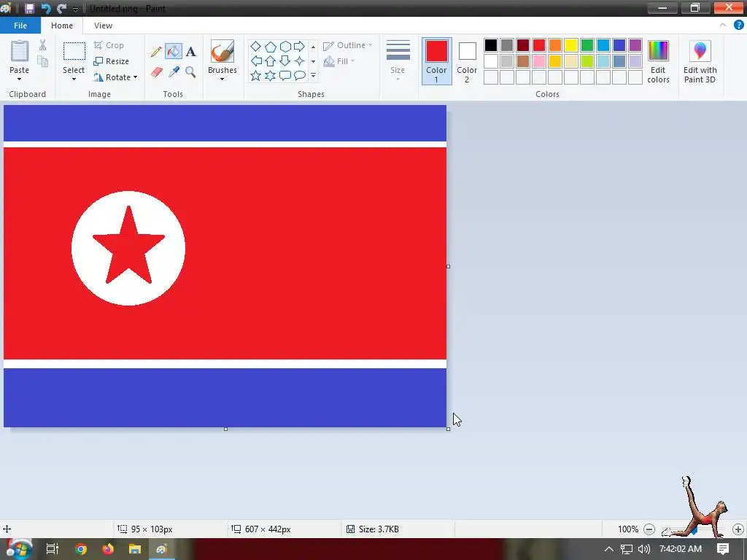Viewport: 747px width, 560px height.
Task: Open Action Center notifications icon
Action: [723, 548]
